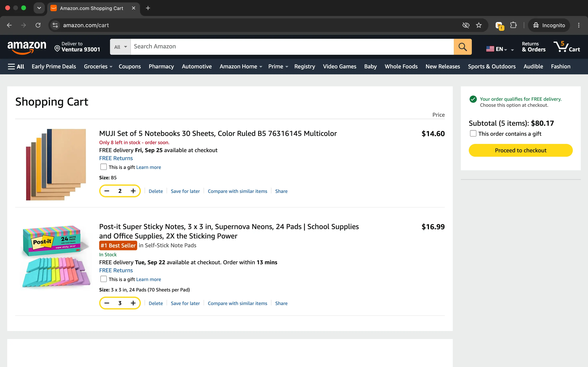Click Proceed to checkout
Image resolution: width=588 pixels, height=367 pixels.
(x=520, y=150)
